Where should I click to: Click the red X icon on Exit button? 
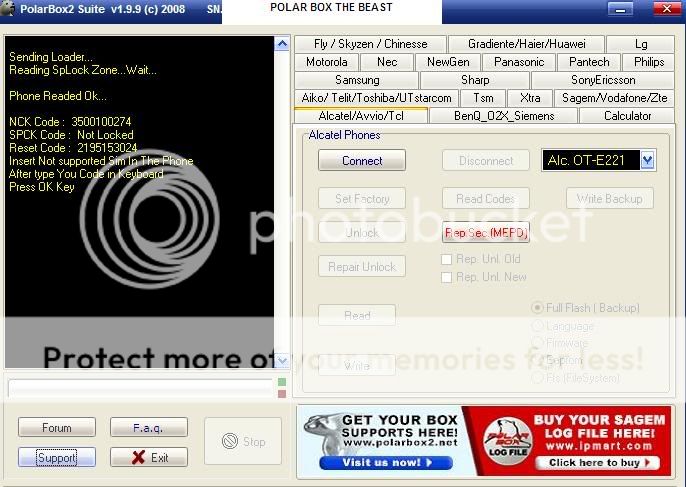(138, 458)
